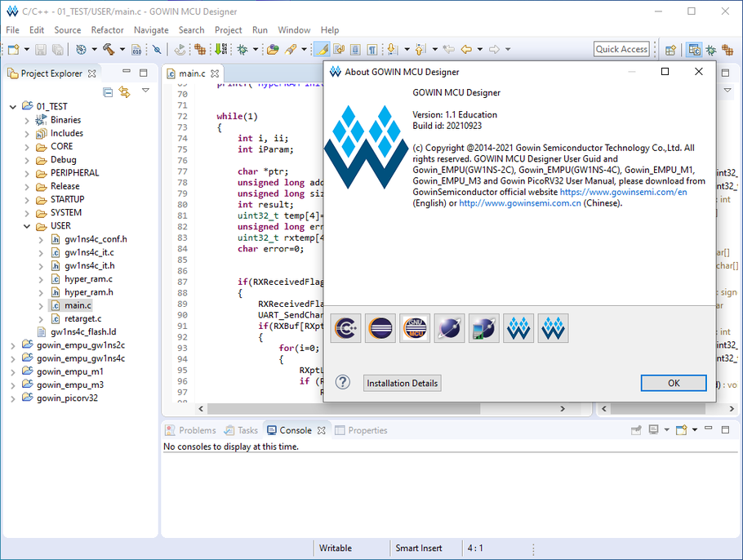Screen dimensions: 743x560
Task: Select gw1ns4c_flash.ld file
Action: [x=83, y=332]
